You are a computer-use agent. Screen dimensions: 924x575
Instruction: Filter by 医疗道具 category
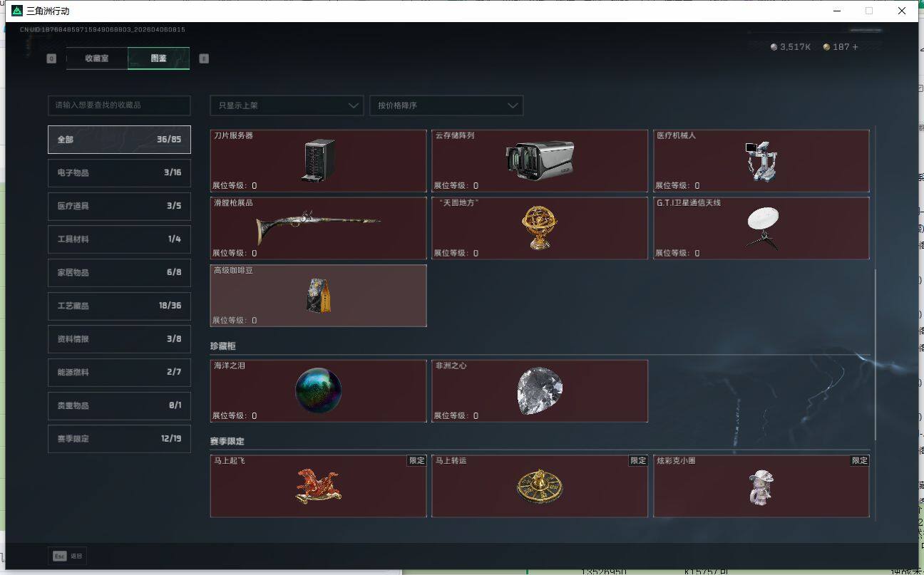(119, 206)
